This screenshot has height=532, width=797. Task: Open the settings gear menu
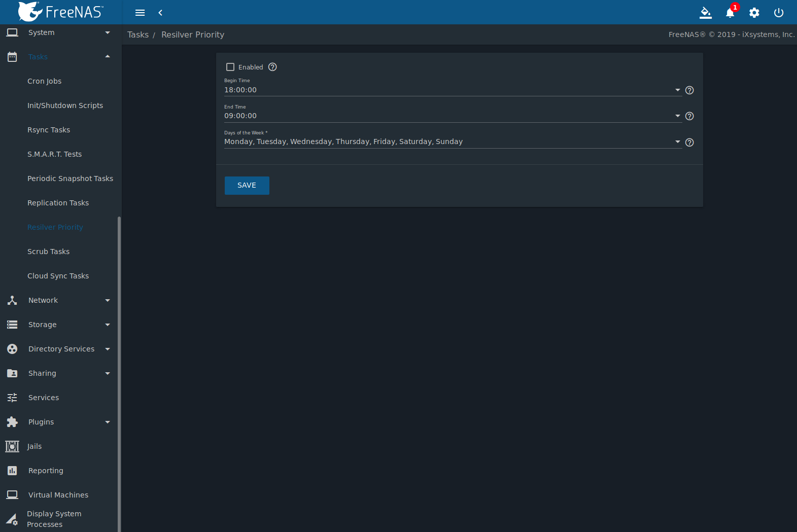coord(754,13)
